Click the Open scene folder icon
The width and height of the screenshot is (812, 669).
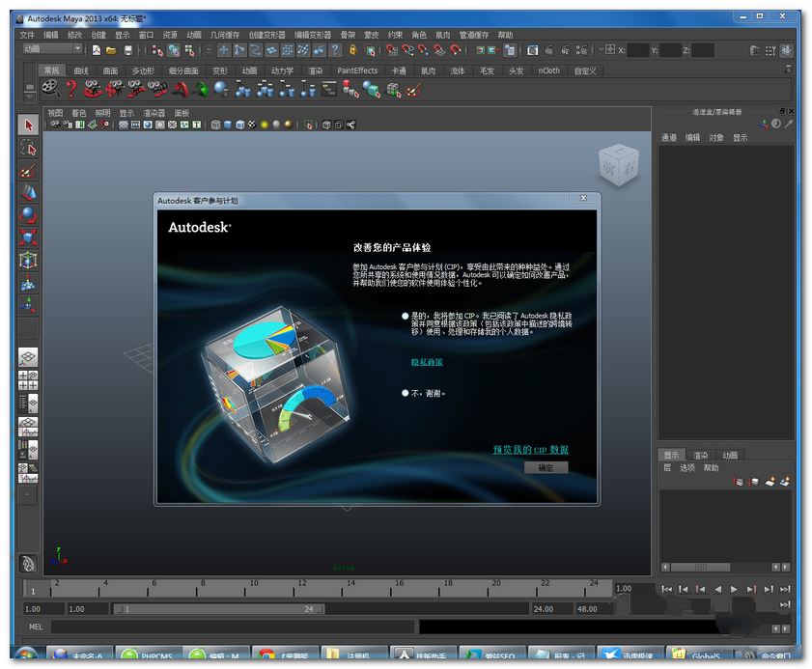coord(111,50)
